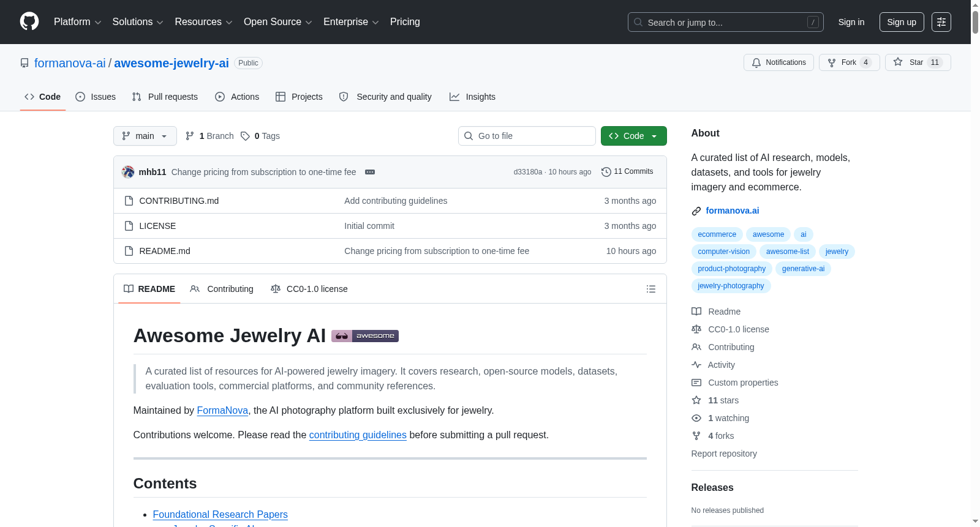Switch to the Pull requests tab
This screenshot has width=980, height=527.
[x=165, y=97]
